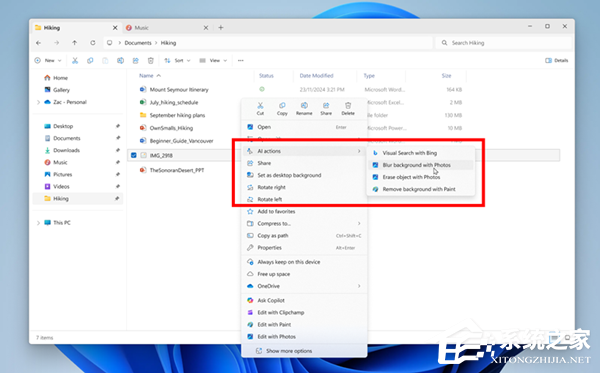Select Edit with Clipchamp

point(304,313)
